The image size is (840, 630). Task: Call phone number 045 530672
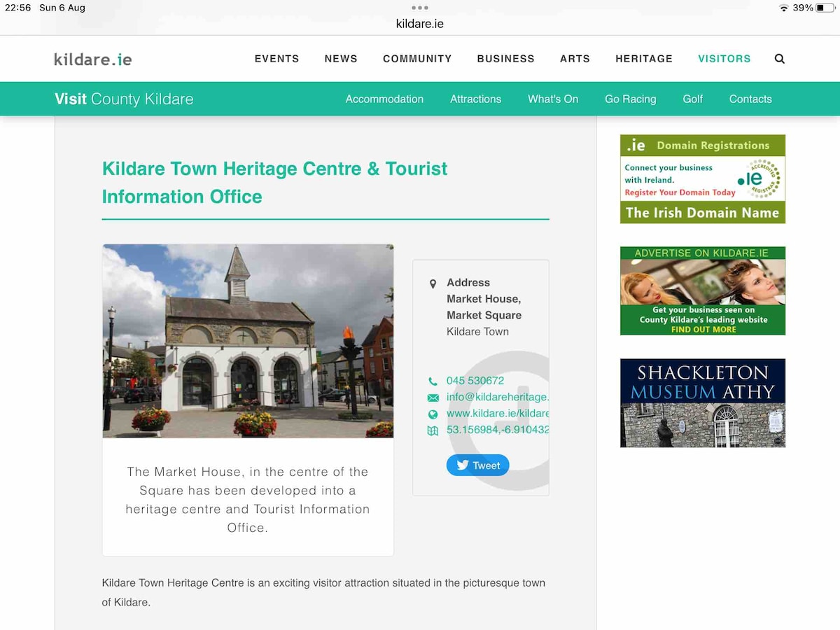click(x=475, y=381)
